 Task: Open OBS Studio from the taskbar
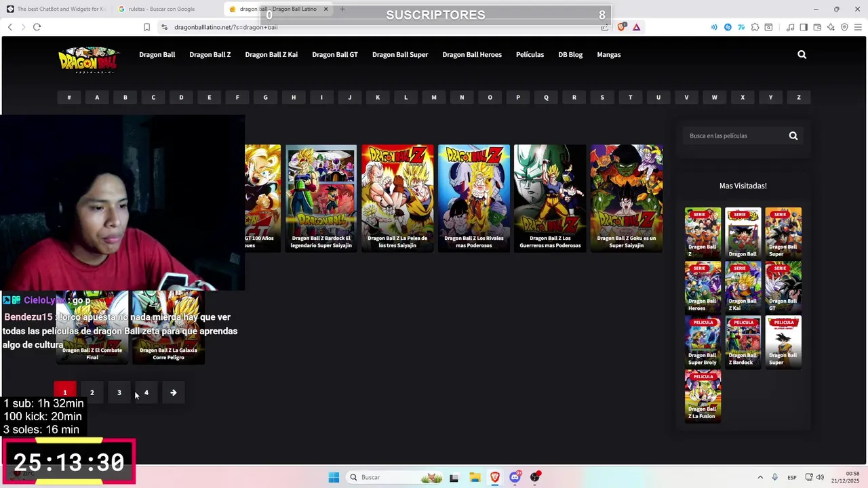tap(535, 477)
